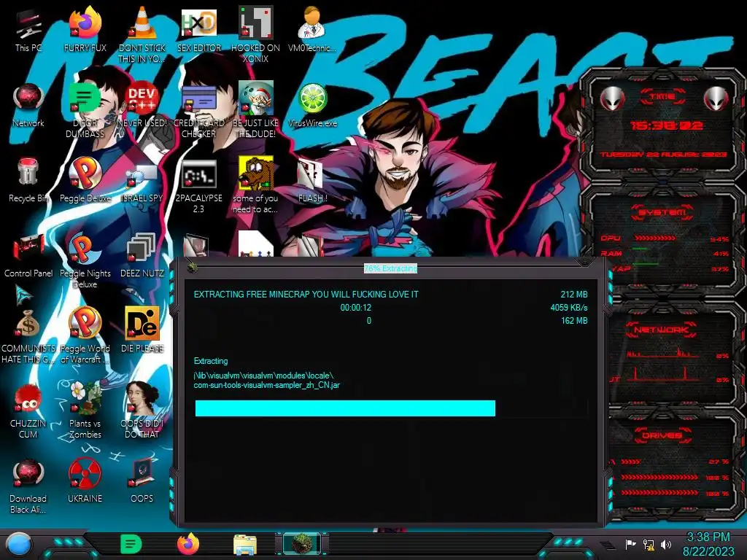Open the DIE PLEASE De icon
This screenshot has width=747, height=560.
[142, 331]
